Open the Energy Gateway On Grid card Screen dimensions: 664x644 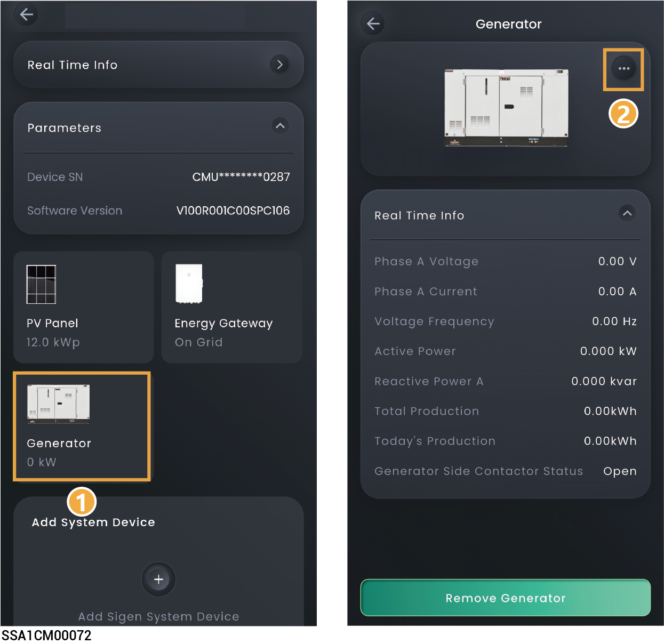pyautogui.click(x=231, y=308)
